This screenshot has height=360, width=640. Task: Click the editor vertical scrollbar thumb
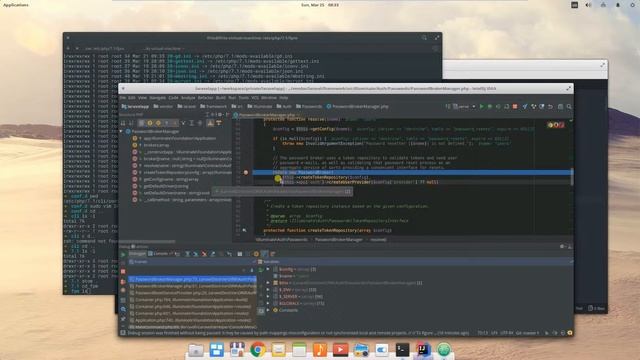(571, 176)
